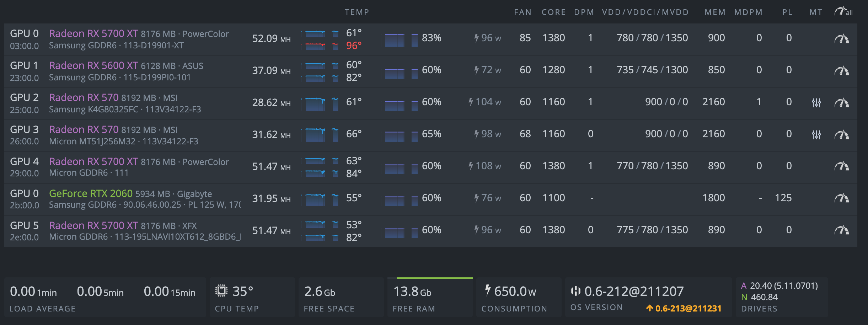Open overclock gauge for GPU 5 XFX card
Image resolution: width=868 pixels, height=325 pixels.
coord(841,230)
